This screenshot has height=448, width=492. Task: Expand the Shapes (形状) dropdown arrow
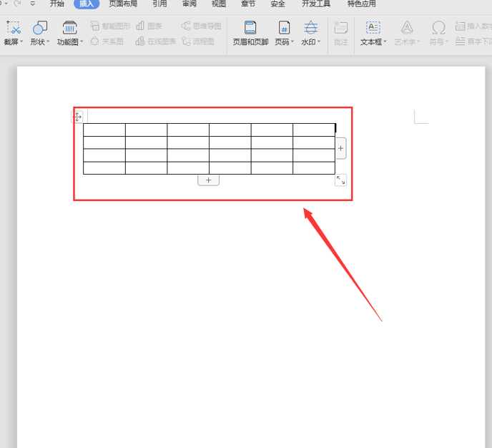[x=48, y=42]
